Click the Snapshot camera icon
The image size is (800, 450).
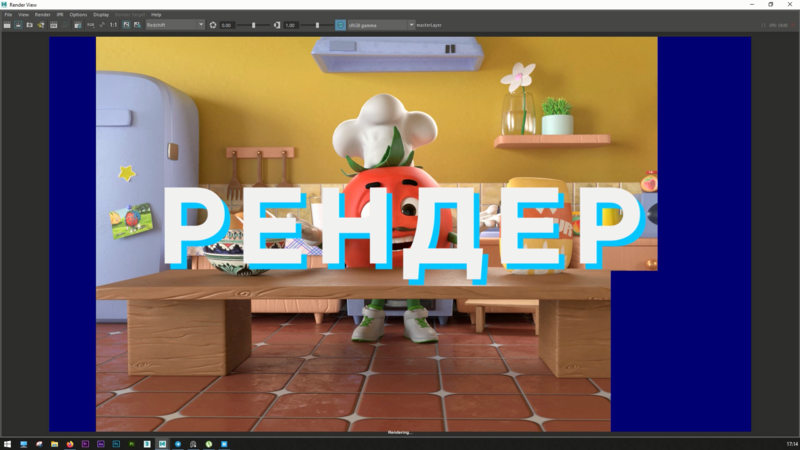coord(29,25)
